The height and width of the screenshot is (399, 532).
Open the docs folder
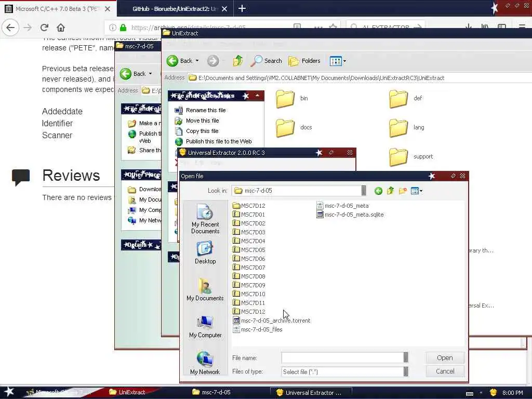294,128
